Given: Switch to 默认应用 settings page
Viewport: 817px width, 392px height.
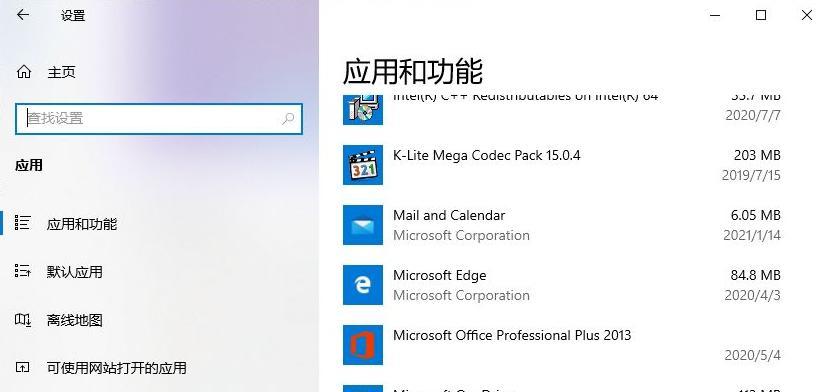Looking at the screenshot, I should click(x=74, y=272).
